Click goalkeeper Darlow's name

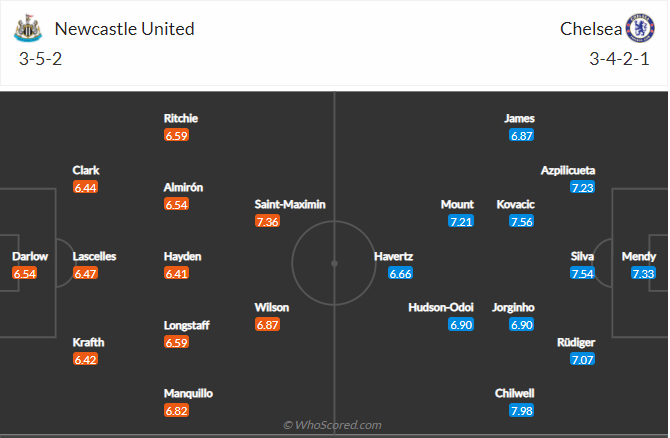pos(29,256)
